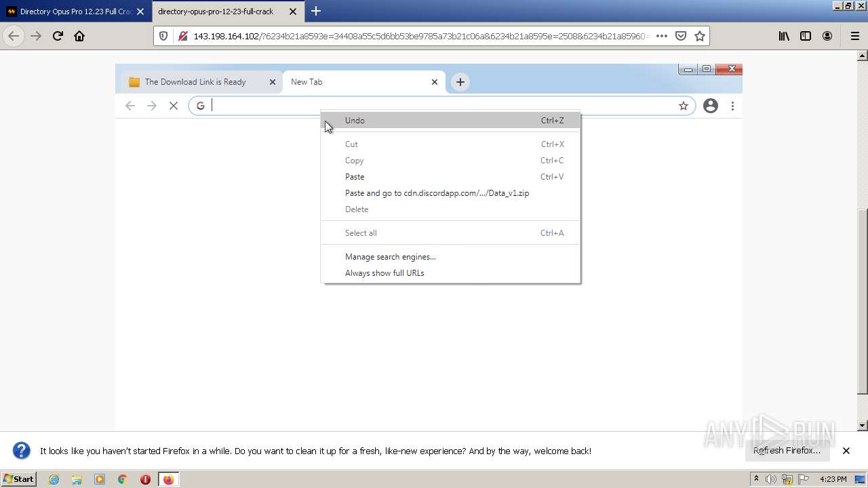Viewport: 868px width, 488px height.
Task: Choose Undo from context menu
Action: click(451, 121)
